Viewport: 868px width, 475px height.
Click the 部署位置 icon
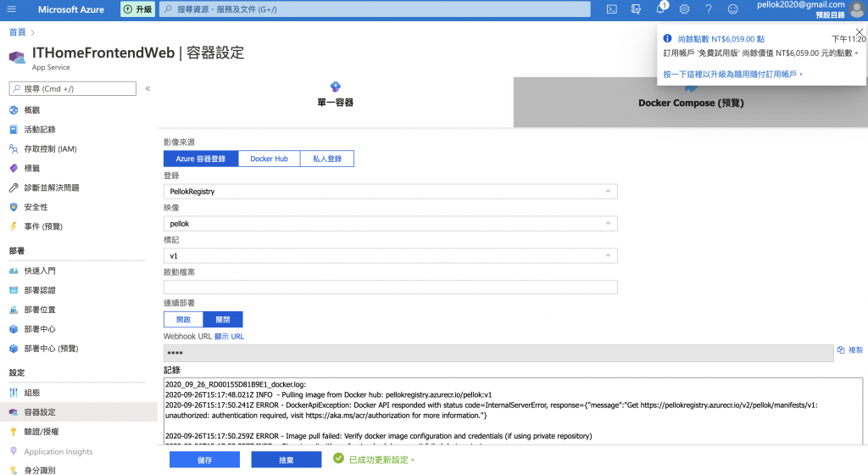(14, 310)
